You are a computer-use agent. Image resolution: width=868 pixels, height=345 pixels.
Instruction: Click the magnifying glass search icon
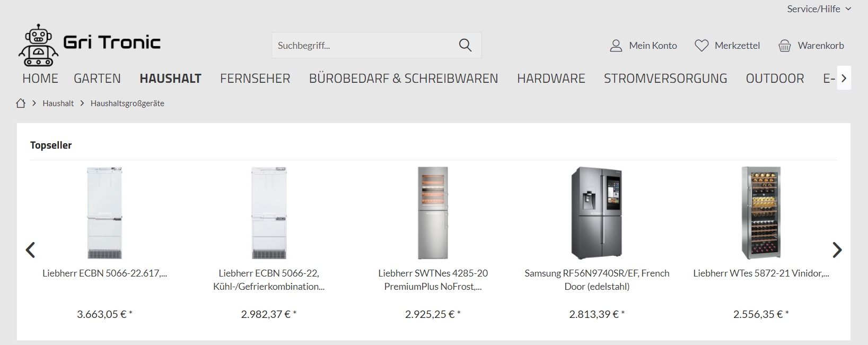pyautogui.click(x=465, y=45)
